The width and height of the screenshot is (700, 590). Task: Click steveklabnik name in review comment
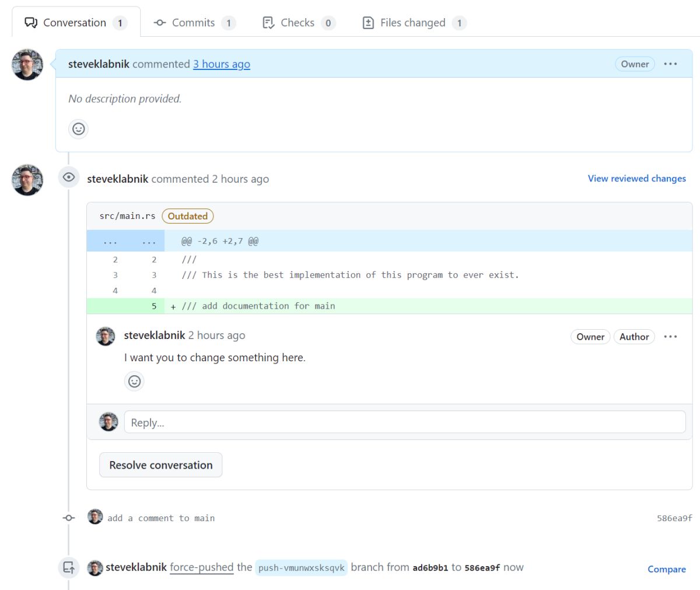click(x=155, y=336)
